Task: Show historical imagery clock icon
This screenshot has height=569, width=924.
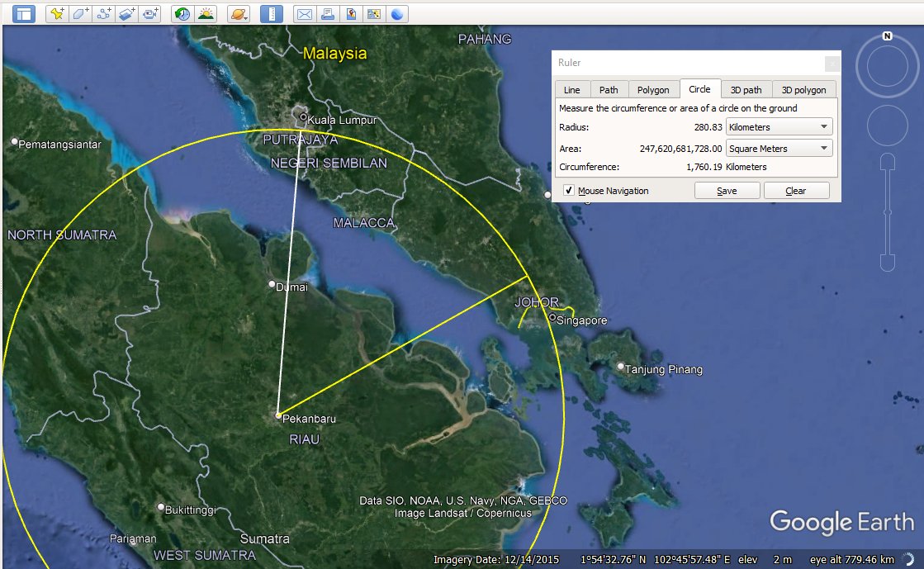Action: point(182,13)
